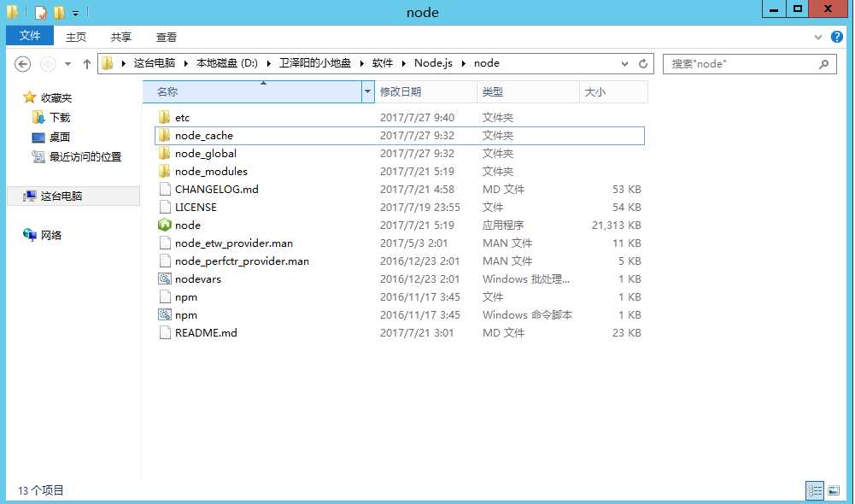Expand the ribbon with the chevron
This screenshot has height=504, width=855.
pyautogui.click(x=818, y=37)
